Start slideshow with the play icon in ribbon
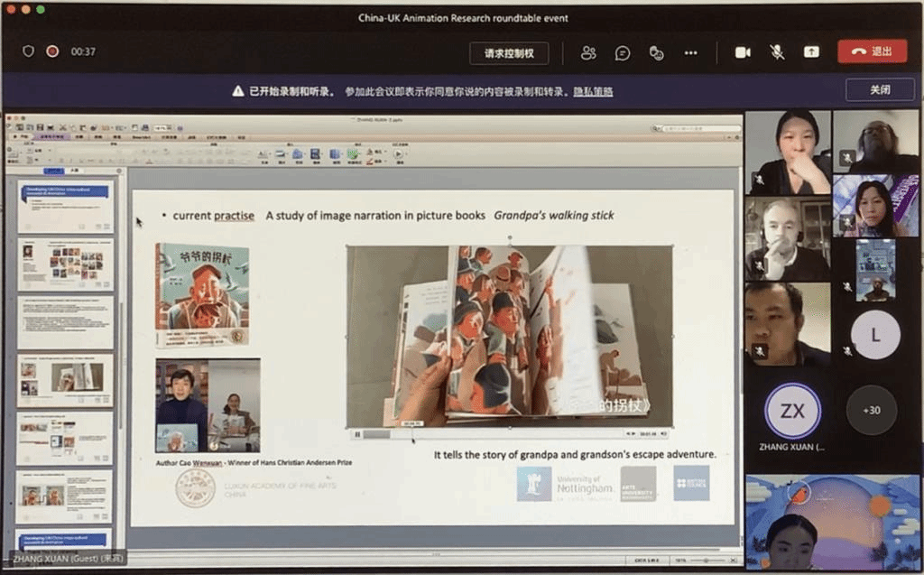 point(399,154)
